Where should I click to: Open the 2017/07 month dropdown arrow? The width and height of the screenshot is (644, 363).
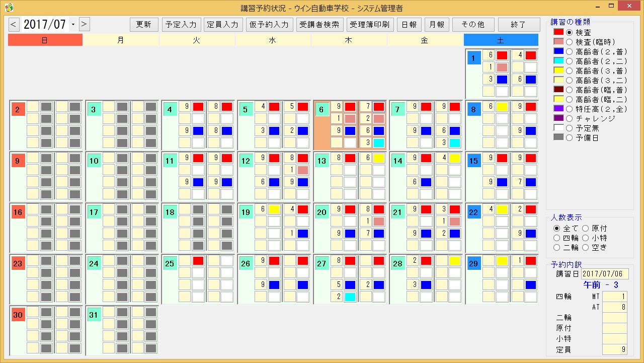pos(73,24)
